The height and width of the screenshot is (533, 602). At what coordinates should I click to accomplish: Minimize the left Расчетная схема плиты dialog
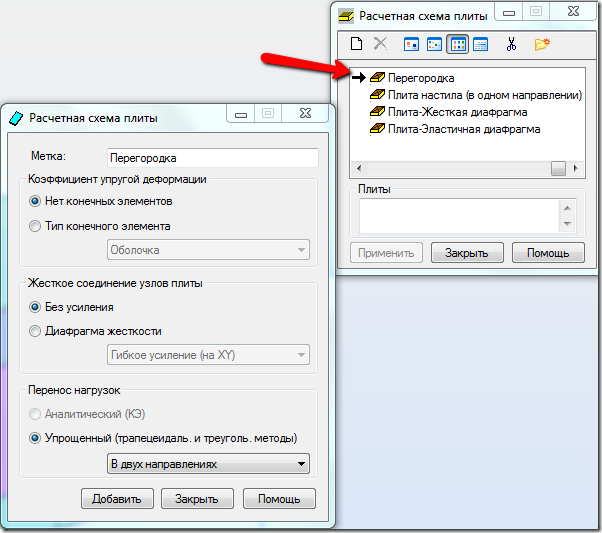tap(241, 114)
